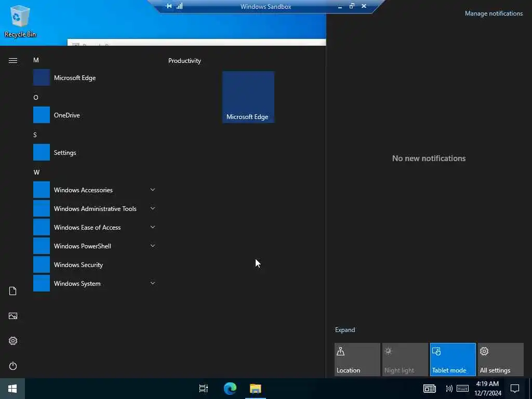Jump to the letter S header
532x399 pixels.
pyautogui.click(x=35, y=135)
